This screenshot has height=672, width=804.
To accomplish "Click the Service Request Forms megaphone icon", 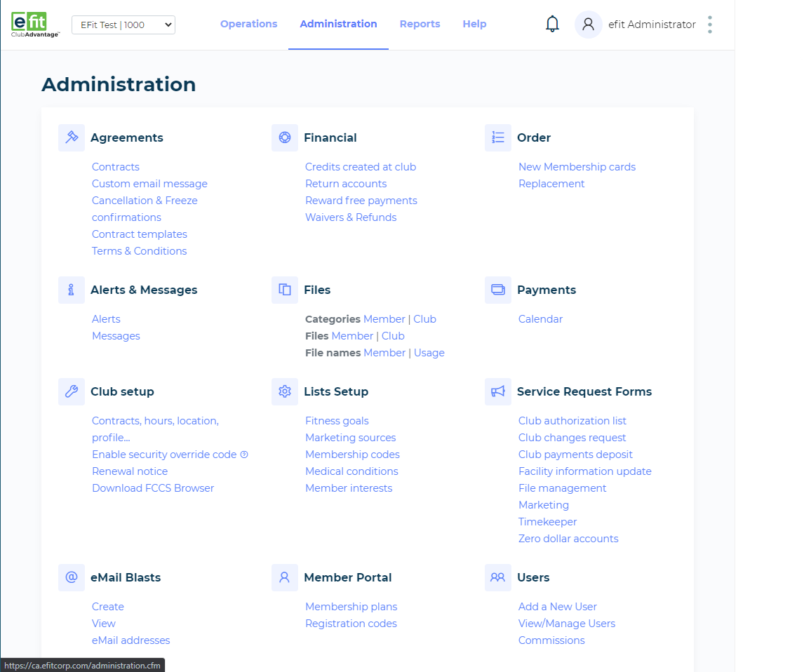I will pos(498,391).
